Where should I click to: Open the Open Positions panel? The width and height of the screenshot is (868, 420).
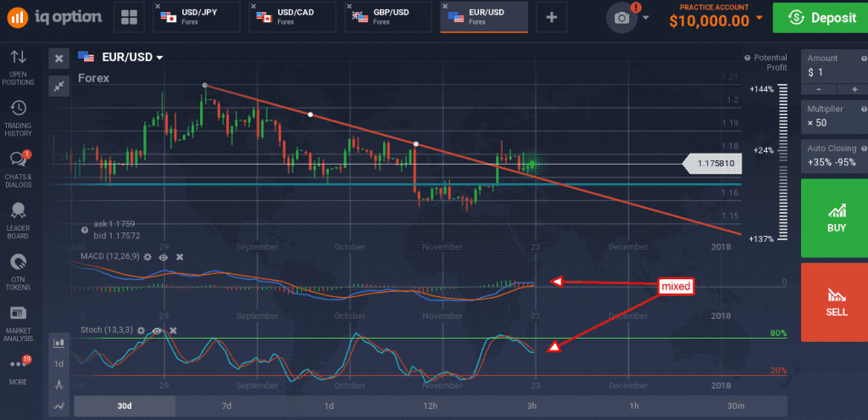[x=19, y=68]
